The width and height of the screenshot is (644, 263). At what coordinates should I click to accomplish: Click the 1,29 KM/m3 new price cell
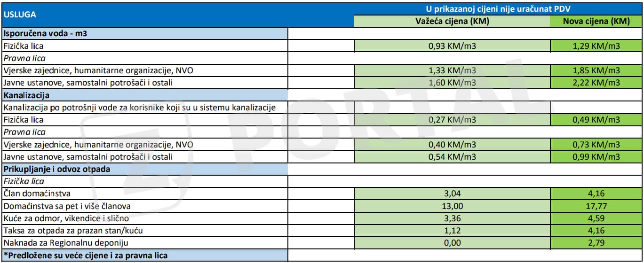coord(596,46)
